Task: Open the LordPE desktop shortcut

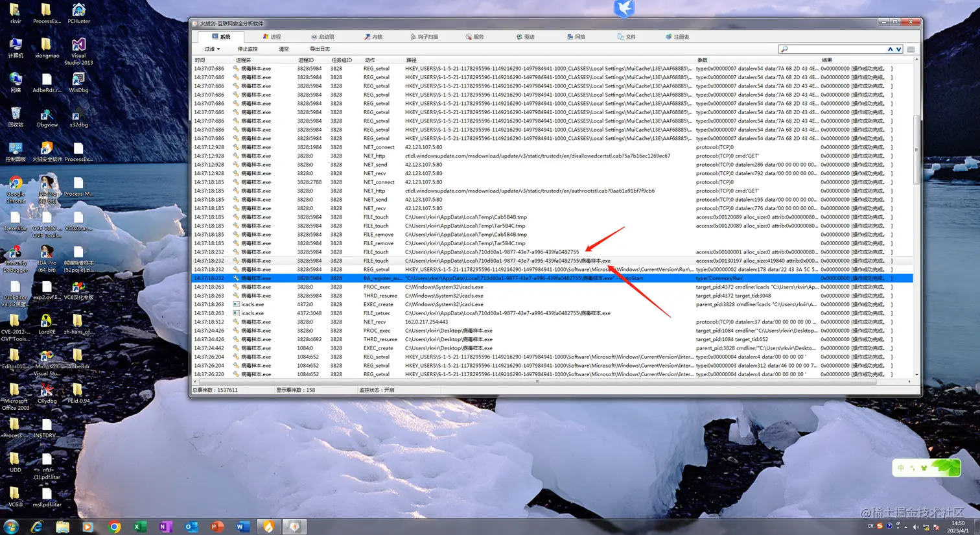Action: 47,324
